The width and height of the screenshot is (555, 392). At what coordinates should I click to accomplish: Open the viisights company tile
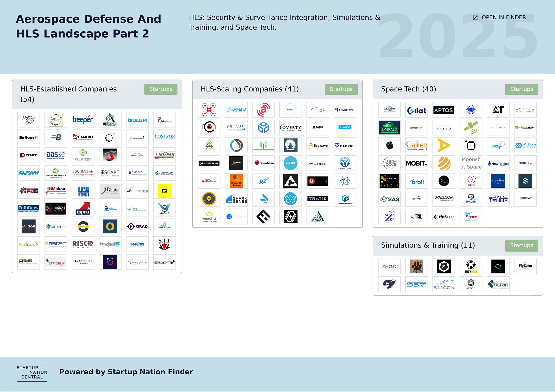(209, 217)
